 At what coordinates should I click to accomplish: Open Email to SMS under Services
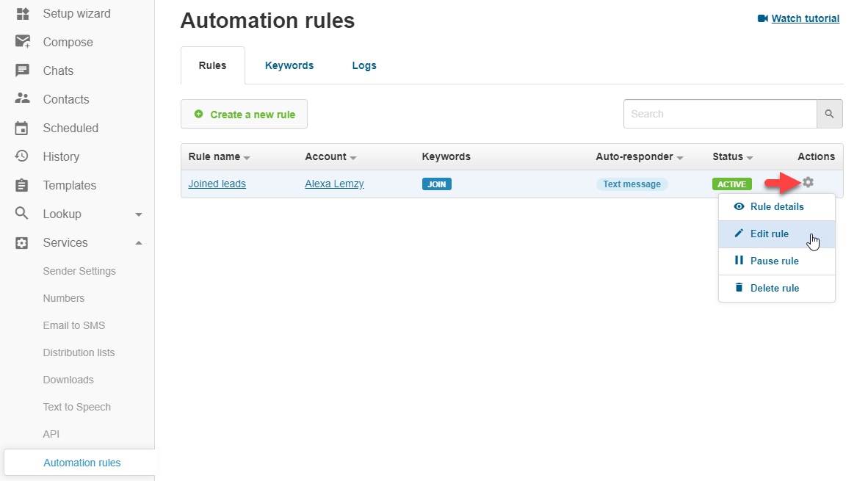[73, 325]
